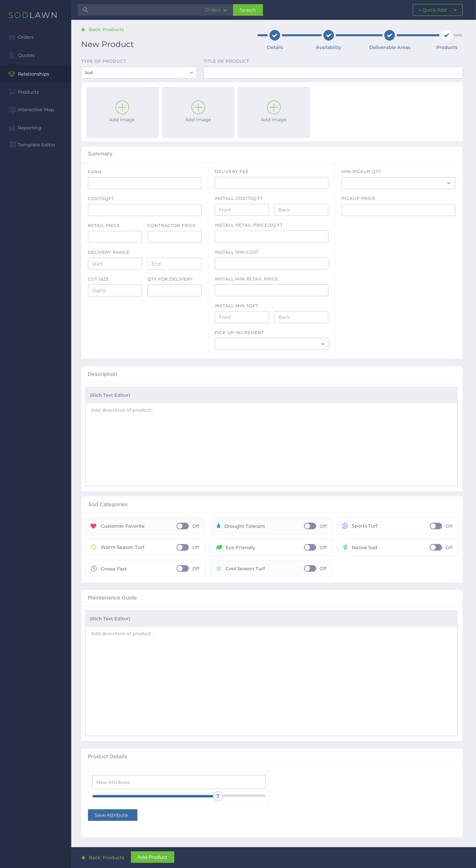Click the Add Product button

[152, 857]
